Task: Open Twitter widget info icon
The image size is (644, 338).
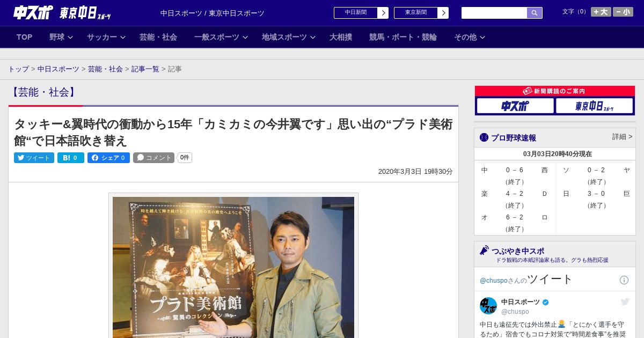Action: pos(624,280)
